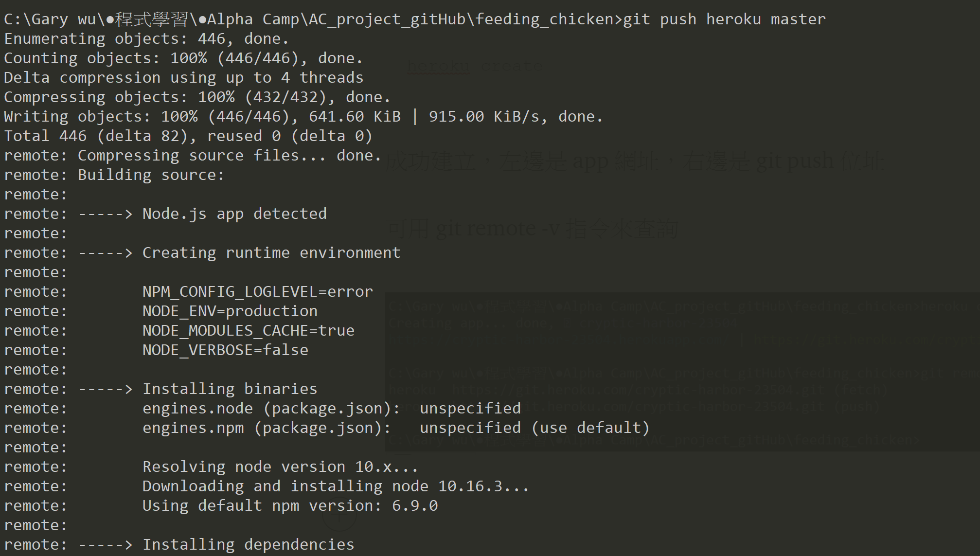Click 'remote: Compressing source files... done.'
Viewport: 980px width, 556px height.
[x=193, y=156]
